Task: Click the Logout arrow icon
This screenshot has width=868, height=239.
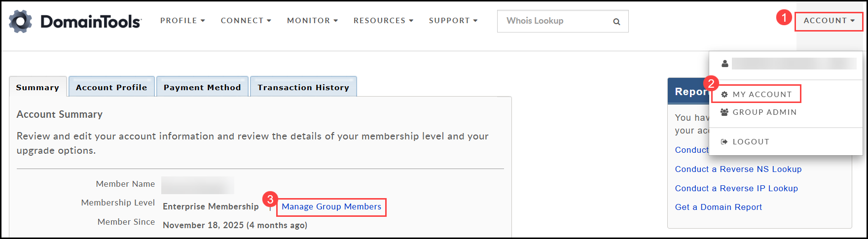Action: click(724, 142)
